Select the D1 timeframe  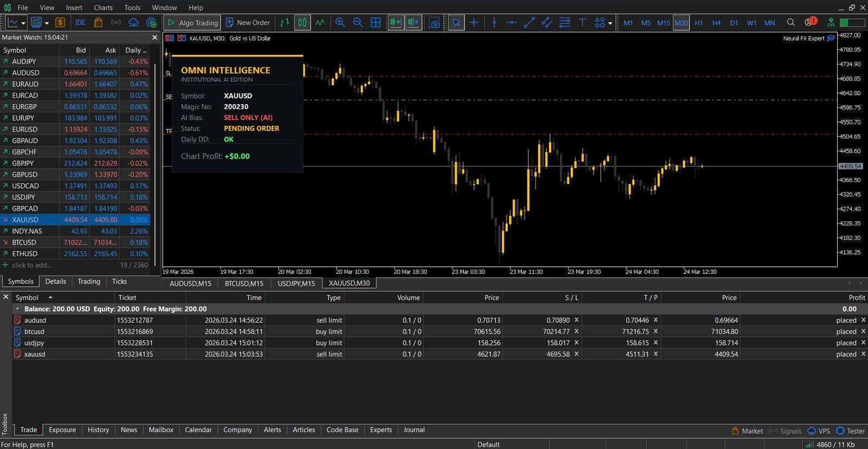coord(734,23)
